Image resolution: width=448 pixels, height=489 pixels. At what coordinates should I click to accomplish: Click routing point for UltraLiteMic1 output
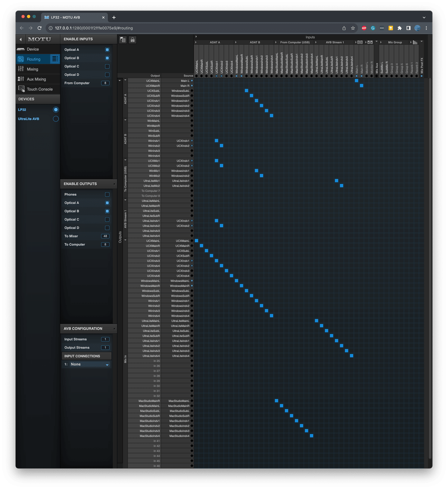336,181
